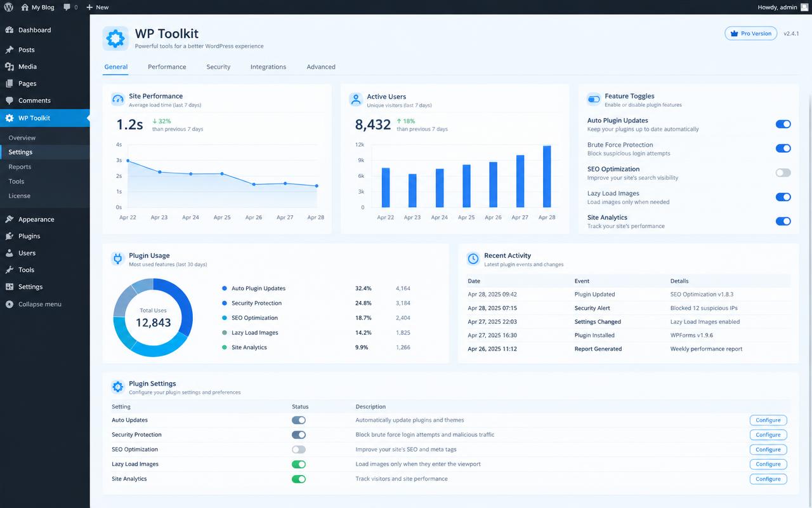The height and width of the screenshot is (508, 812).
Task: Toggle Site Analytics feature switch
Action: 783,221
